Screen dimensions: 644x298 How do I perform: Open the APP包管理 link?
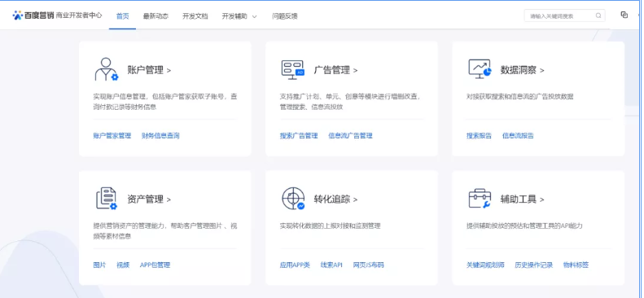(x=155, y=265)
